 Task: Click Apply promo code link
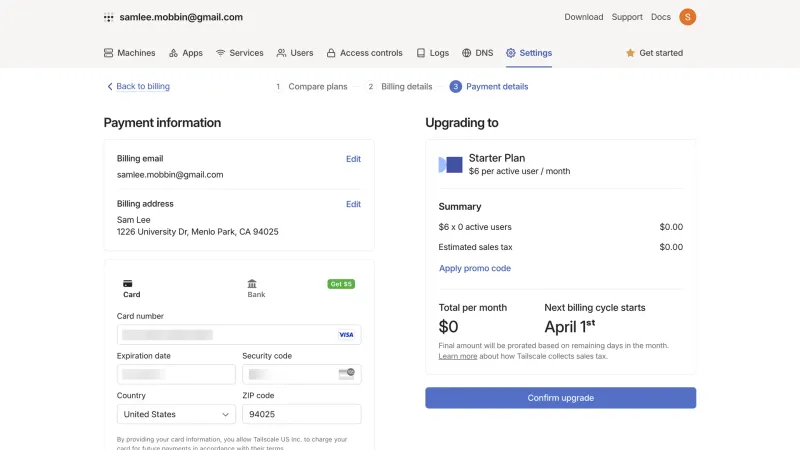[x=474, y=268]
